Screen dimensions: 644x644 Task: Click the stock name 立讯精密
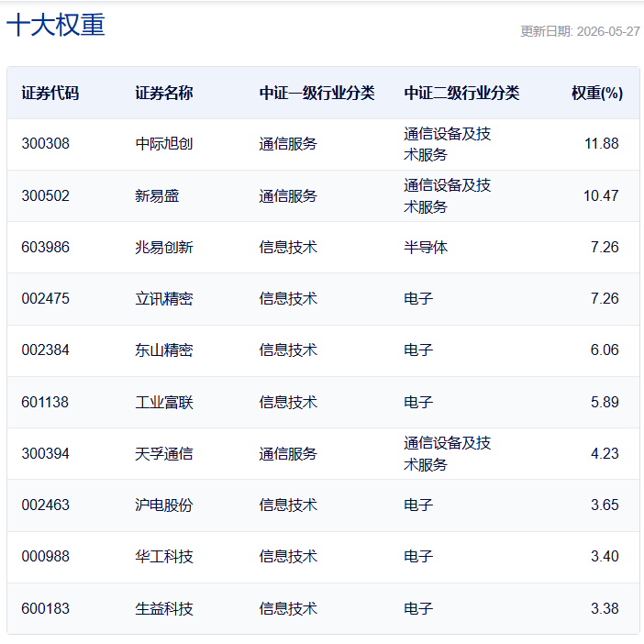(x=164, y=298)
